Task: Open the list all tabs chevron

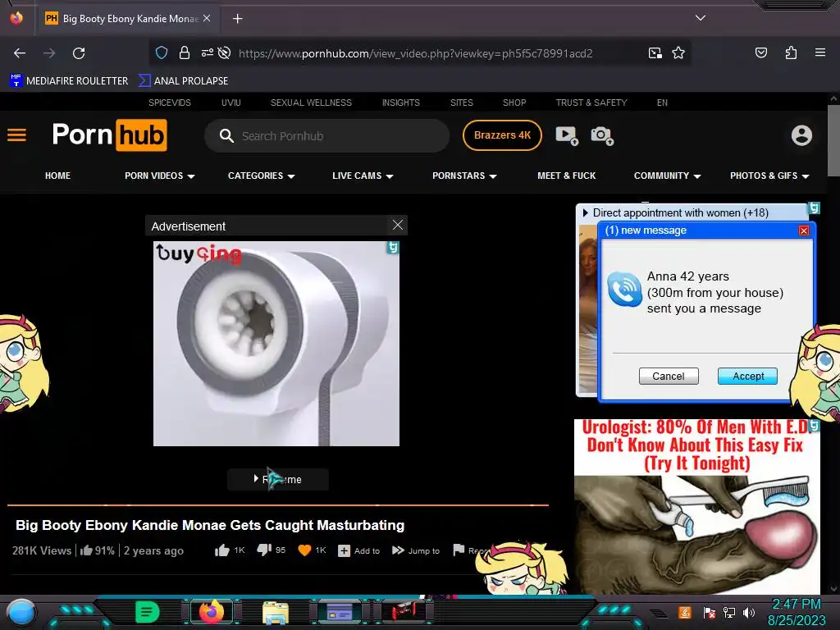Action: [701, 18]
